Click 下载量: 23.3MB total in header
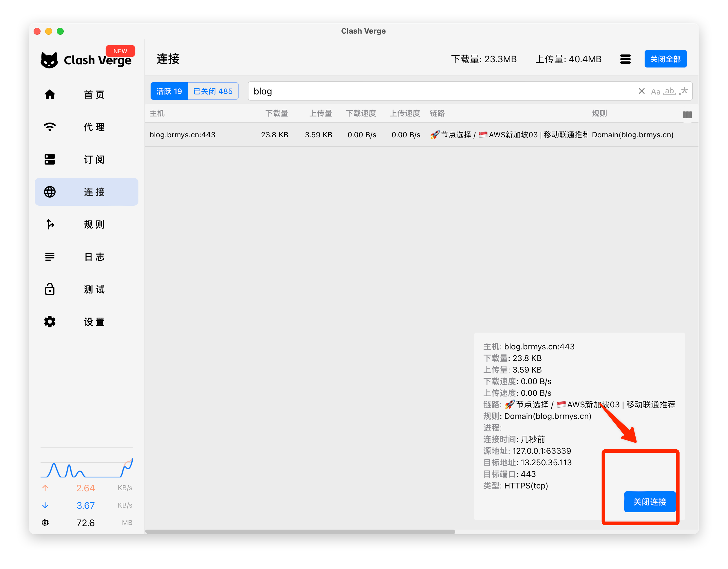Screen dimensions: 728x569 coord(484,59)
